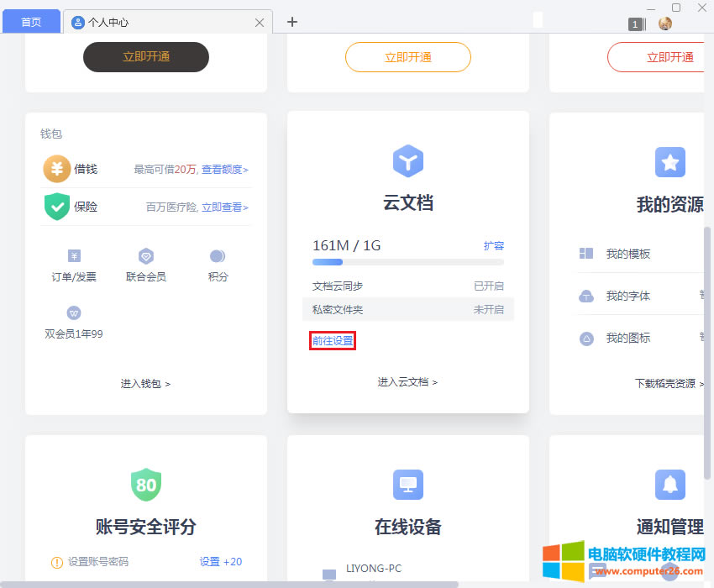Open the 联合会员 diamond icon
714x588 pixels.
(146, 256)
